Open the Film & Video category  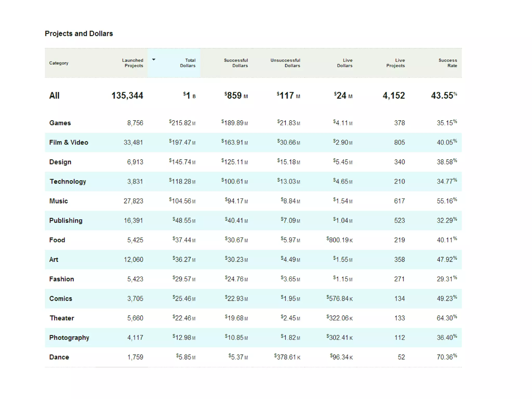click(69, 142)
